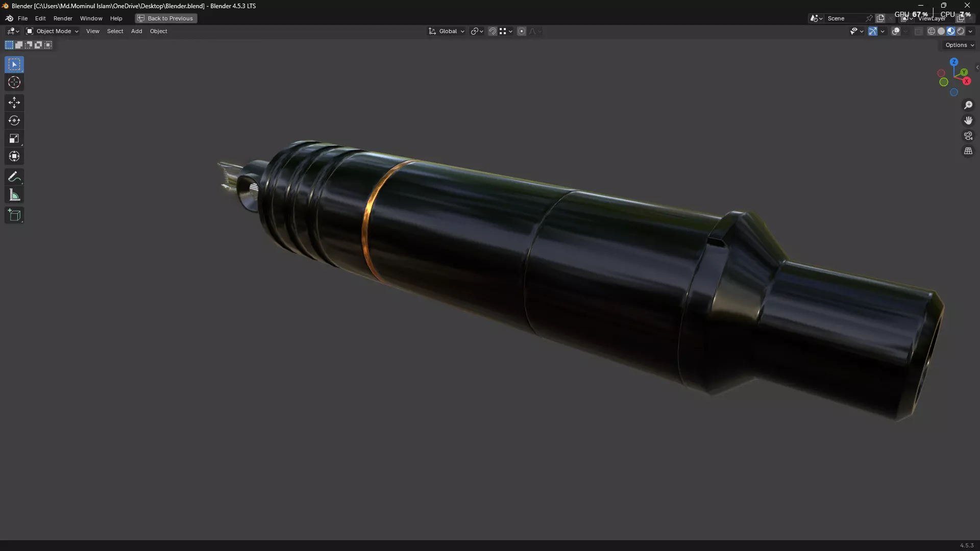Open the viewport Object menu
This screenshot has width=980, height=551.
tap(159, 32)
